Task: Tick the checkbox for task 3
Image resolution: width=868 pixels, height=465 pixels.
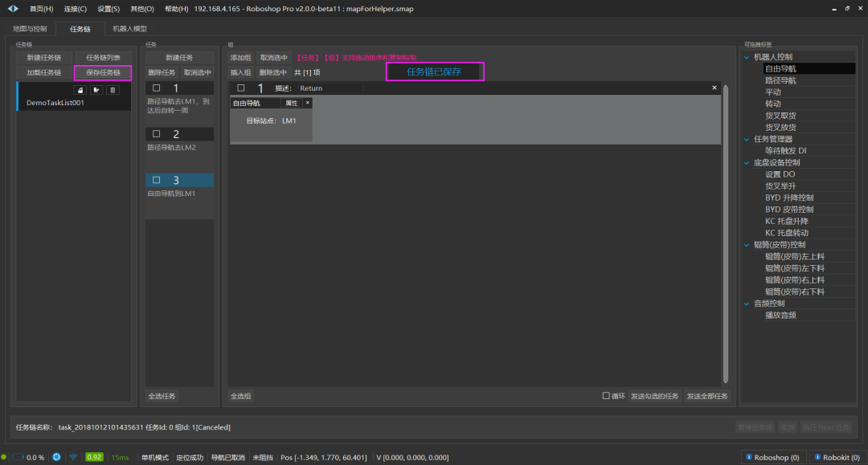Action: point(157,180)
